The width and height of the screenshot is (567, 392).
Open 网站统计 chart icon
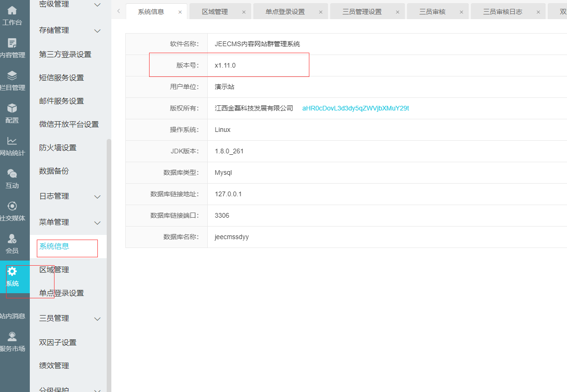click(12, 141)
